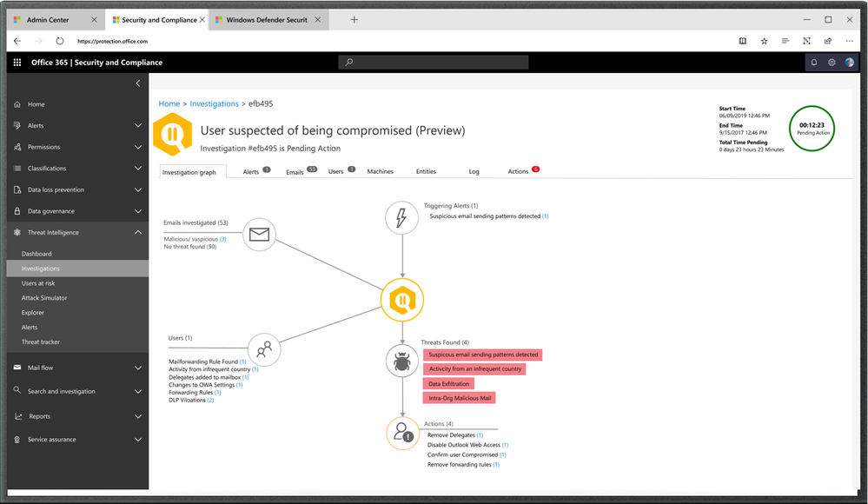Click the Reports chart icon
Viewport: 868px width, 504px height.
[18, 416]
